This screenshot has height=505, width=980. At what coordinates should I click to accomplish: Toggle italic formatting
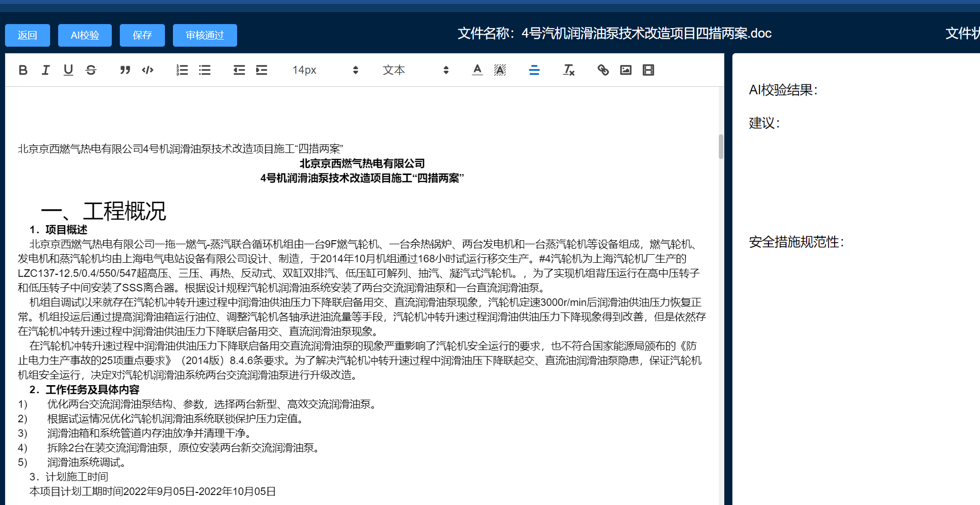(46, 70)
